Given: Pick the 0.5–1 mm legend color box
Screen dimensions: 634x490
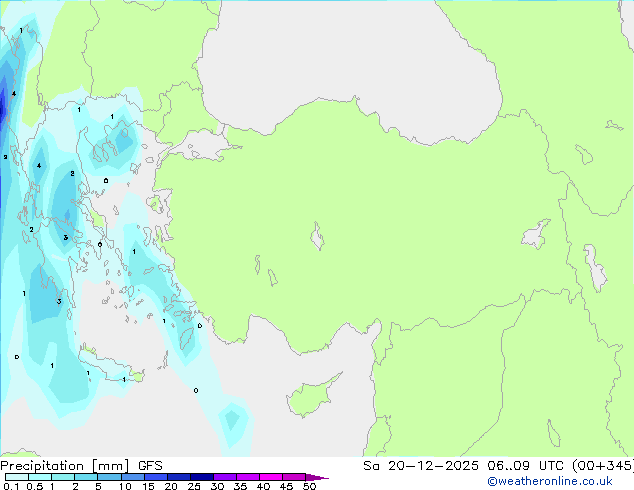Looking at the screenshot, I should tap(40, 477).
